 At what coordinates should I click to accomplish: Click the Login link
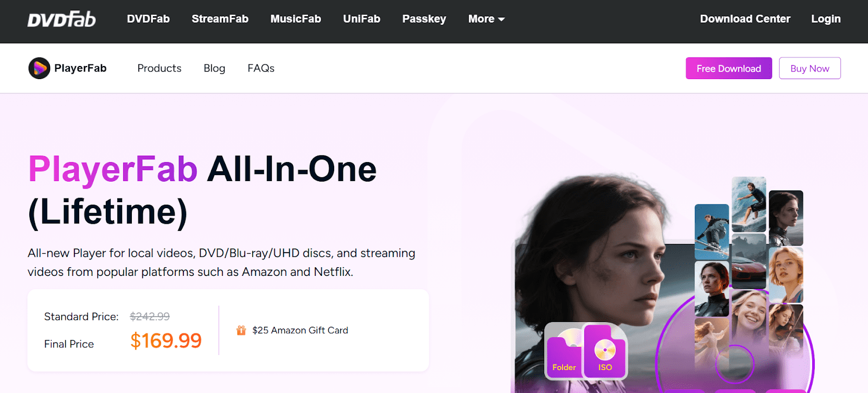(x=825, y=19)
